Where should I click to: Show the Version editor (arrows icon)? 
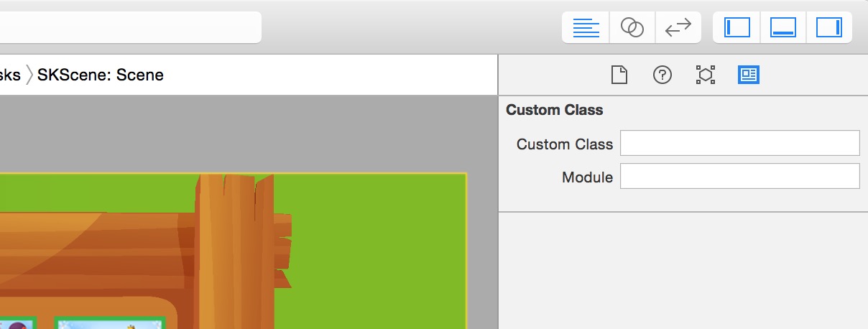click(678, 27)
